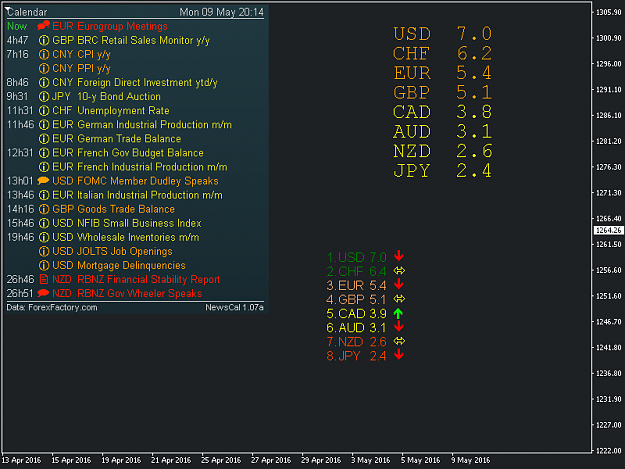Click the Eurogroup Meetings speech icon

point(43,26)
